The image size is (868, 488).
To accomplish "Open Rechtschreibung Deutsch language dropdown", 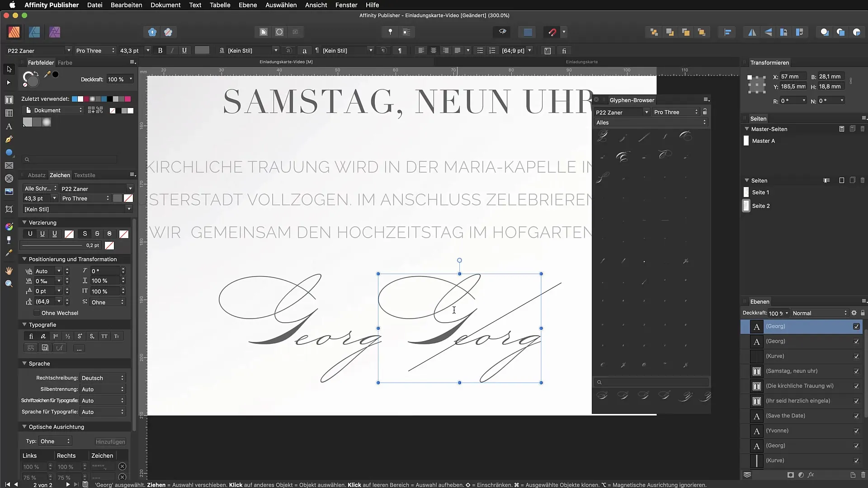I will pos(102,378).
